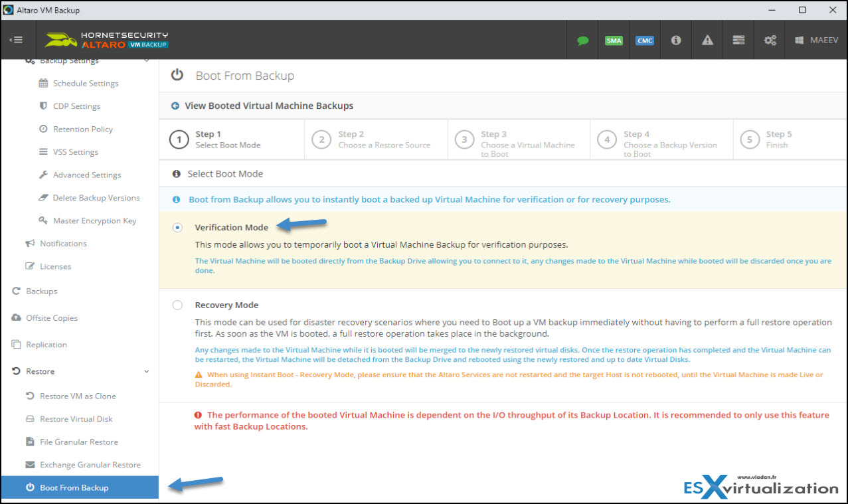
Task: Open Exchange Granular Restore
Action: click(x=90, y=465)
